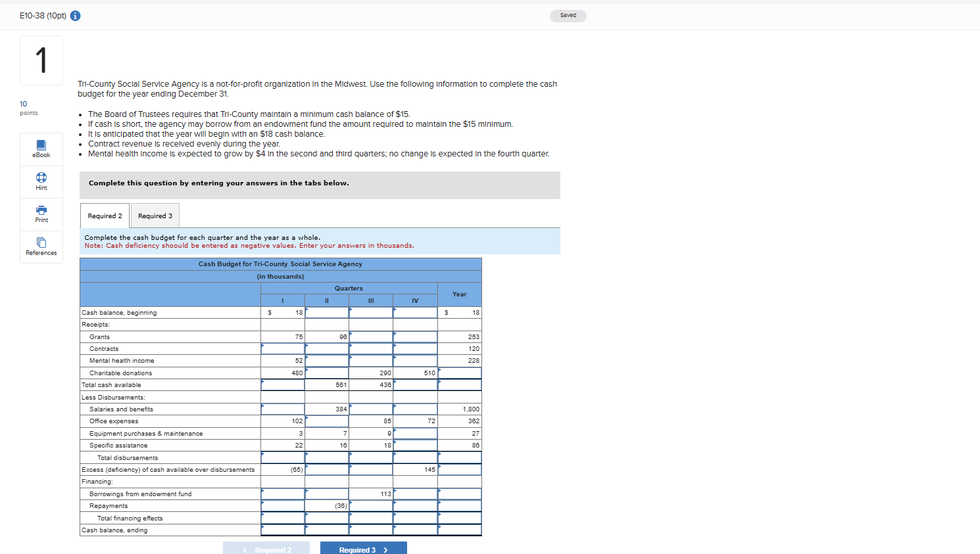The width and height of the screenshot is (980, 554).
Task: Click Equipment purchases & maintenance Quarter IV cell
Action: (415, 434)
